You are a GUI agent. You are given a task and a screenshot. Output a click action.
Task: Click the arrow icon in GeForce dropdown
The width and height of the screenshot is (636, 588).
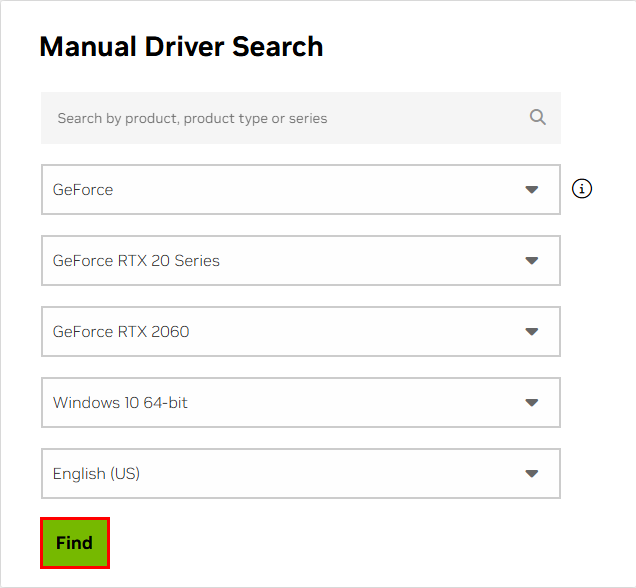tap(532, 189)
